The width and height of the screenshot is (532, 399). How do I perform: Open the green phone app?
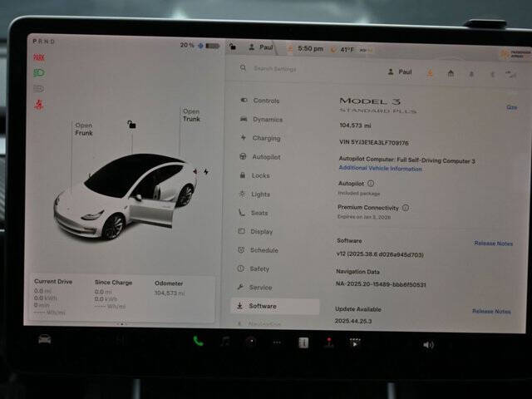(198, 341)
